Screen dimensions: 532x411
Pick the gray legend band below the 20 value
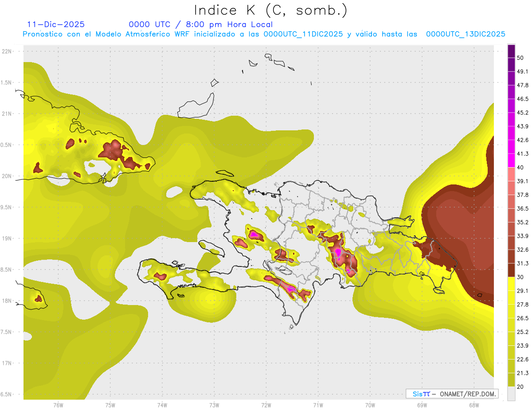[511, 393]
